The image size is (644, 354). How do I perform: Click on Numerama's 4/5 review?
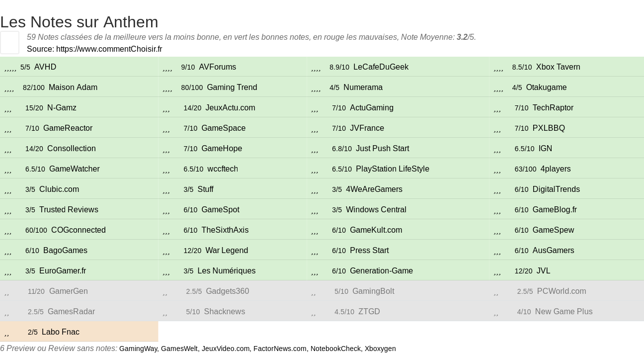pos(363,88)
